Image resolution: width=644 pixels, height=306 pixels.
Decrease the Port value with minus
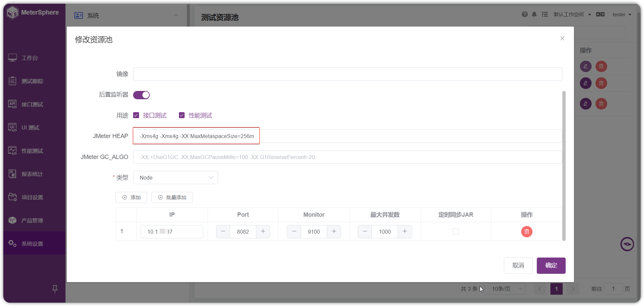(223, 231)
